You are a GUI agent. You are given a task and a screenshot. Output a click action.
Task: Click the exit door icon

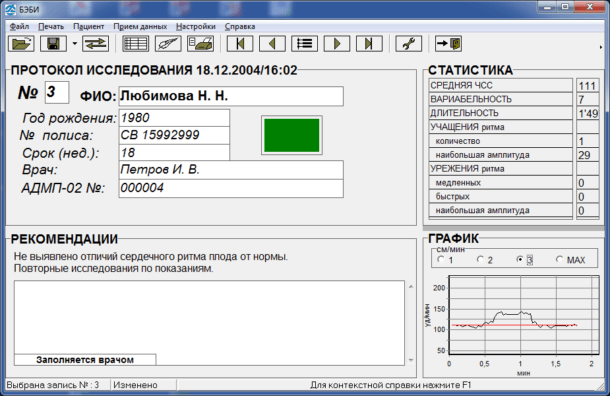pos(449,44)
